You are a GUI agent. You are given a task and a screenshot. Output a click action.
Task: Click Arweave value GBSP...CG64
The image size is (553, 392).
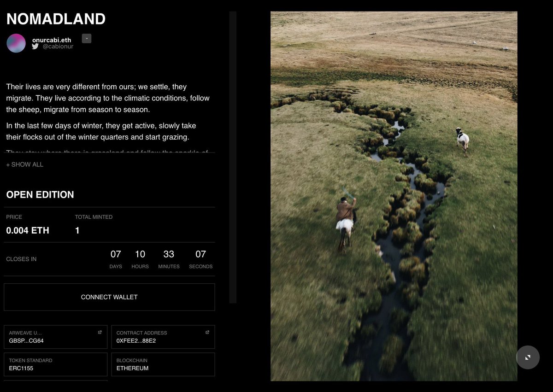point(26,341)
